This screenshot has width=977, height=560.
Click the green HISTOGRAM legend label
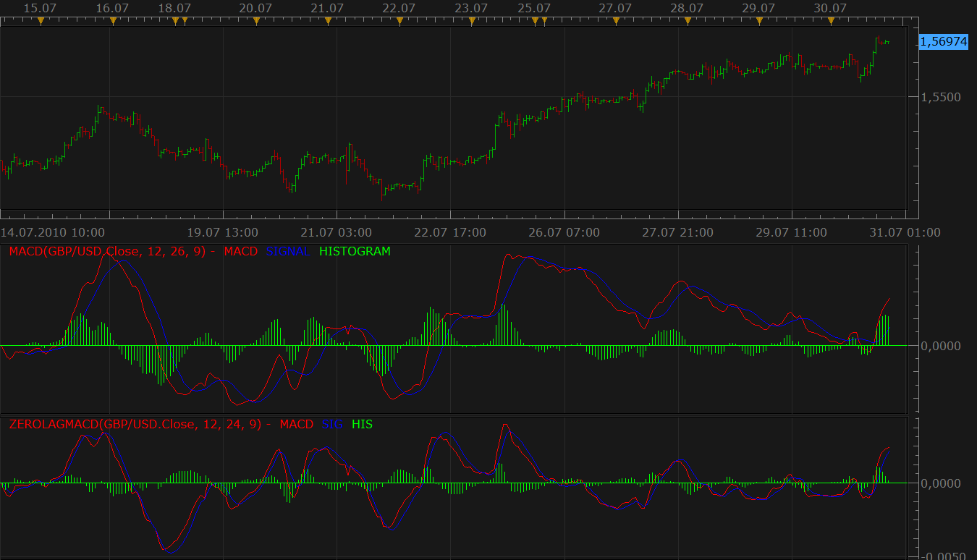(355, 252)
